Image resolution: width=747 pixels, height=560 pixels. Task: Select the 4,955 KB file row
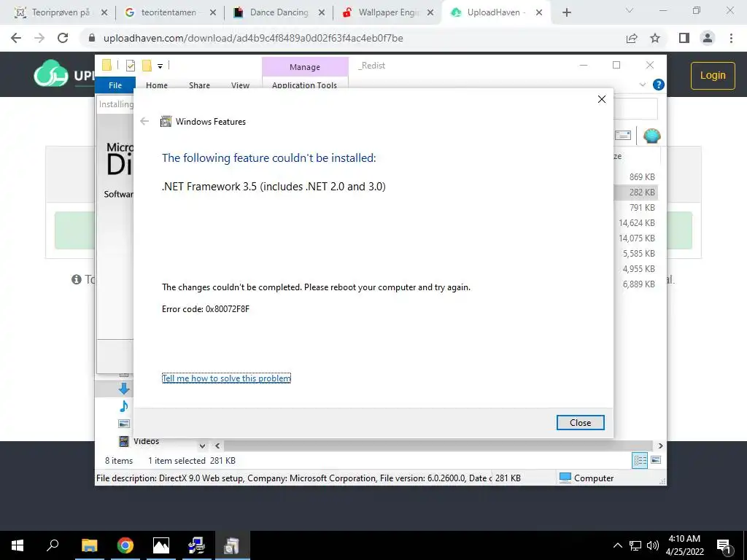pyautogui.click(x=636, y=268)
